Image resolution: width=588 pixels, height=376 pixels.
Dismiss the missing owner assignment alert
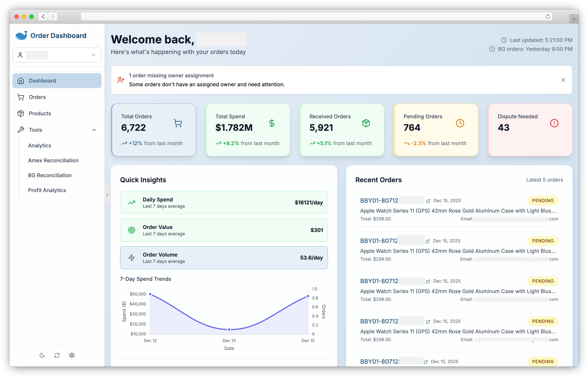[x=563, y=80]
